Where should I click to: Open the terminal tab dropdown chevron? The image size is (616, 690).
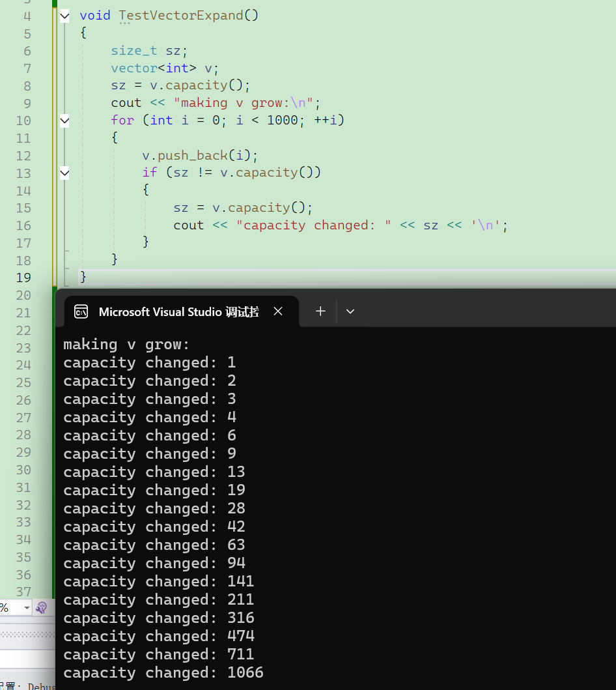pos(350,311)
